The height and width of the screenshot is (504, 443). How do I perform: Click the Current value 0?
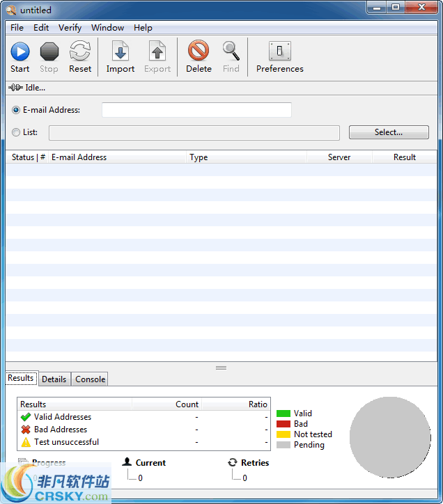click(140, 478)
